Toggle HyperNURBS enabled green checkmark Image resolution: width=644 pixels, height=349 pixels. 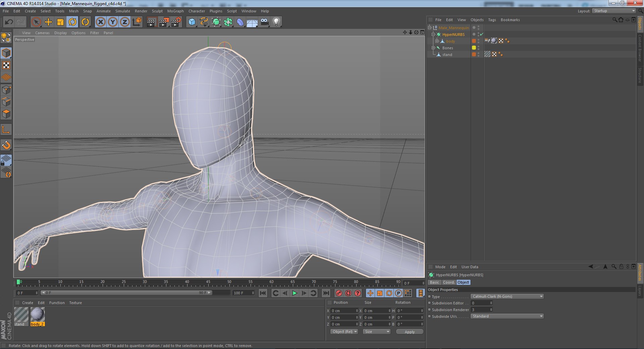tap(482, 34)
